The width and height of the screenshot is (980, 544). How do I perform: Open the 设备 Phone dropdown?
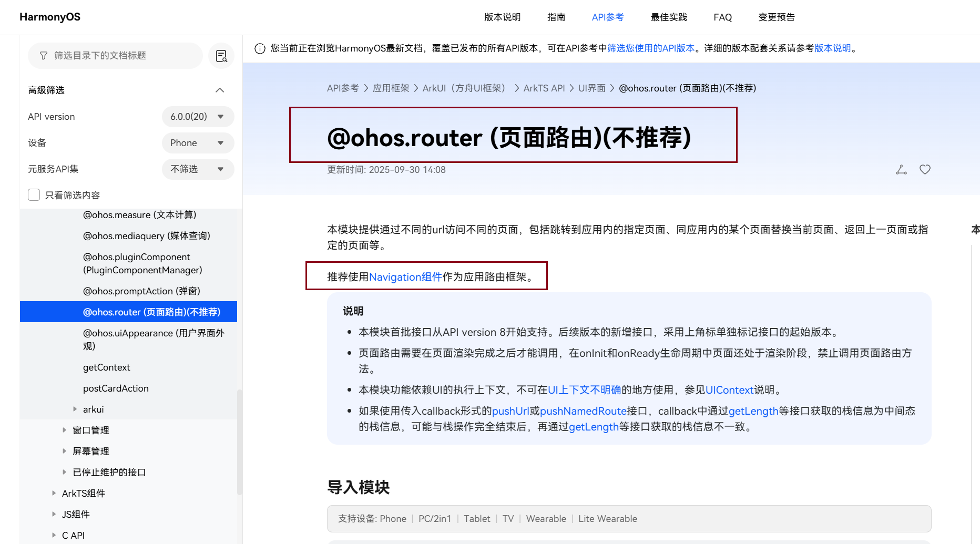tap(198, 143)
